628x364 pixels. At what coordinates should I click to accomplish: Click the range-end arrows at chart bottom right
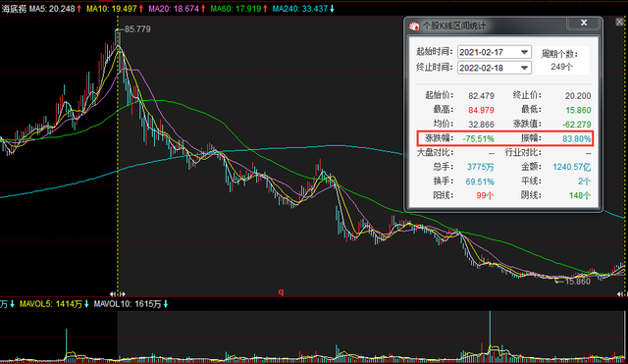click(622, 293)
